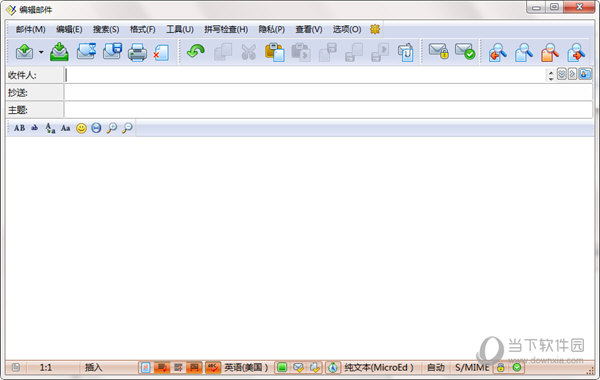Attach a file with the paperclip page icon

point(406,52)
